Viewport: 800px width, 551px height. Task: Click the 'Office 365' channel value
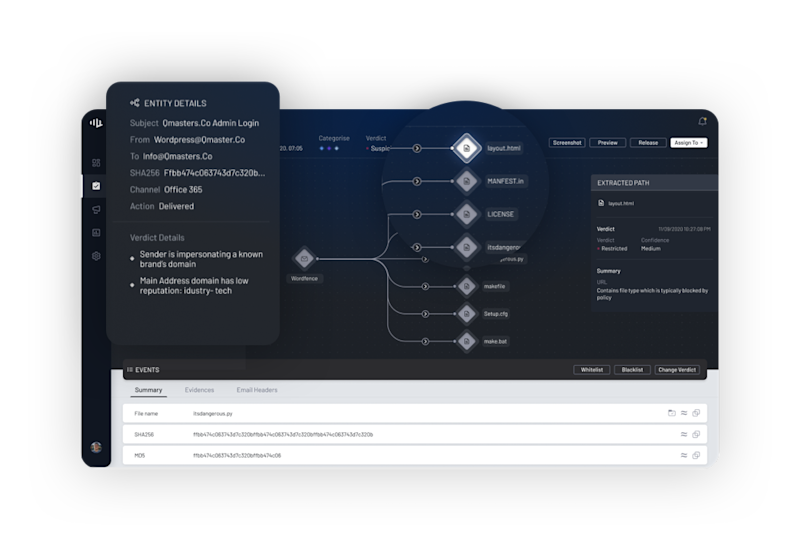tap(183, 189)
